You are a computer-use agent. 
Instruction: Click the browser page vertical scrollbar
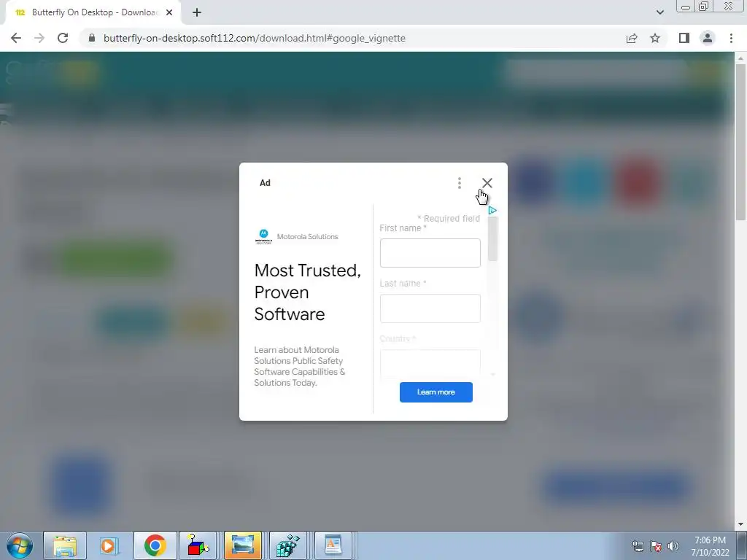pos(740,142)
